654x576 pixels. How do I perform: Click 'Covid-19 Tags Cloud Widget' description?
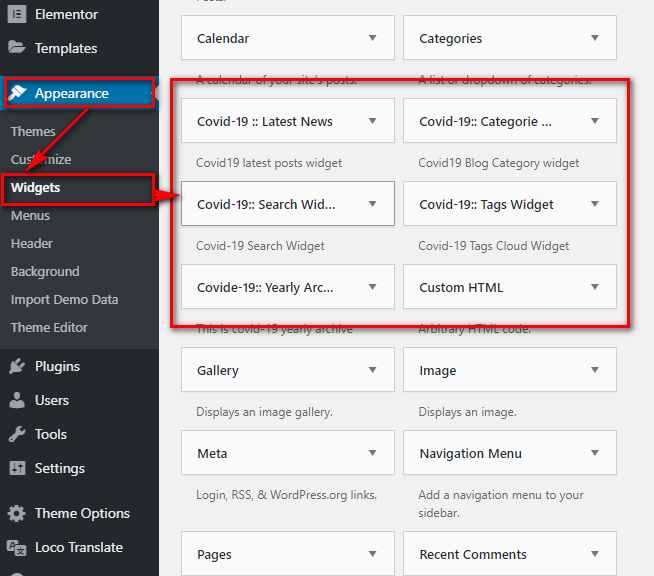click(x=493, y=246)
